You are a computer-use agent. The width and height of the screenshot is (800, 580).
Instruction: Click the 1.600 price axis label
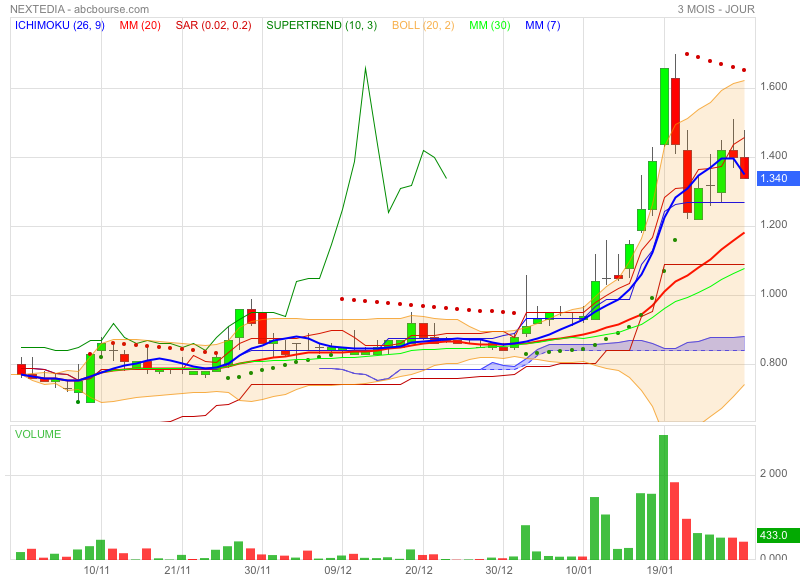pyautogui.click(x=773, y=86)
